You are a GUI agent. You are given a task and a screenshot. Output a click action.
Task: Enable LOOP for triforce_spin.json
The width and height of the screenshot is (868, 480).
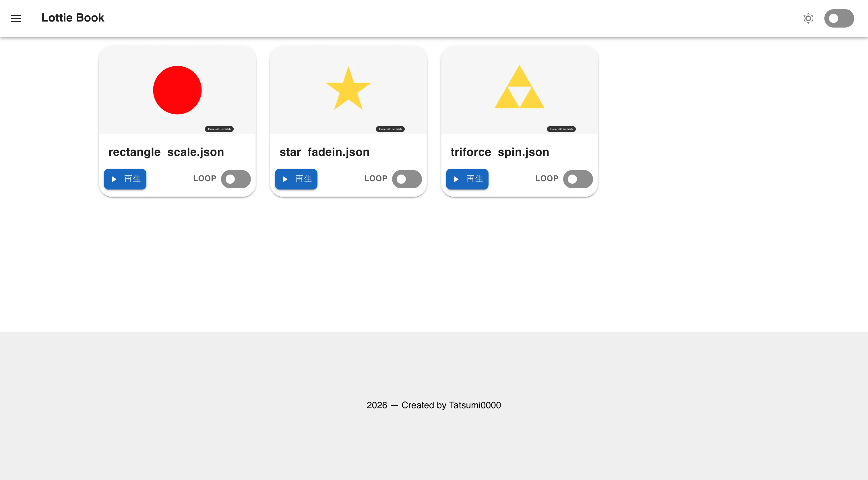point(578,179)
